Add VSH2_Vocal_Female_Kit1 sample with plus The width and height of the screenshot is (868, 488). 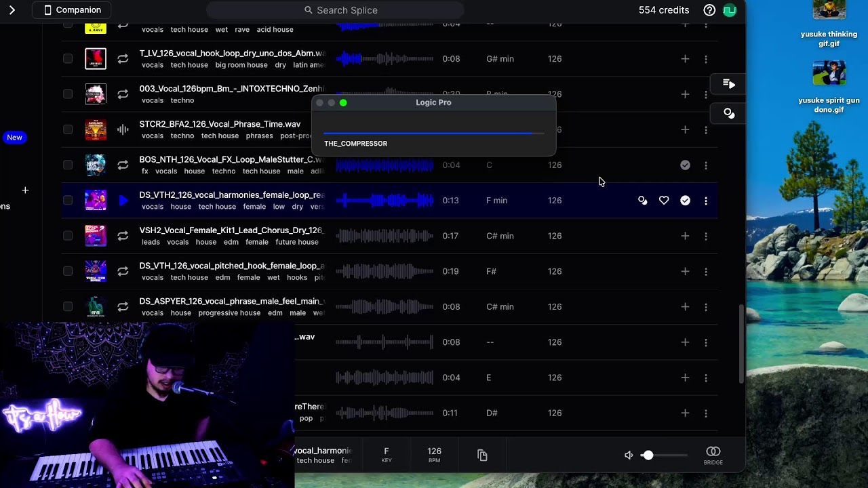click(x=685, y=236)
